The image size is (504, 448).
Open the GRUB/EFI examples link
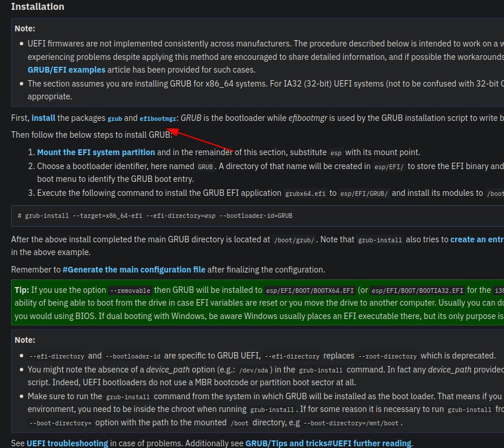[66, 70]
